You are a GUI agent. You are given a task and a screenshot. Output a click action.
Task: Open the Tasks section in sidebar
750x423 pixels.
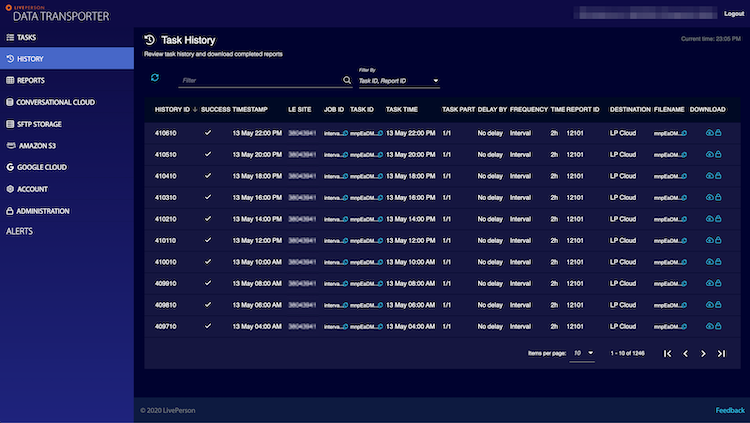67,37
